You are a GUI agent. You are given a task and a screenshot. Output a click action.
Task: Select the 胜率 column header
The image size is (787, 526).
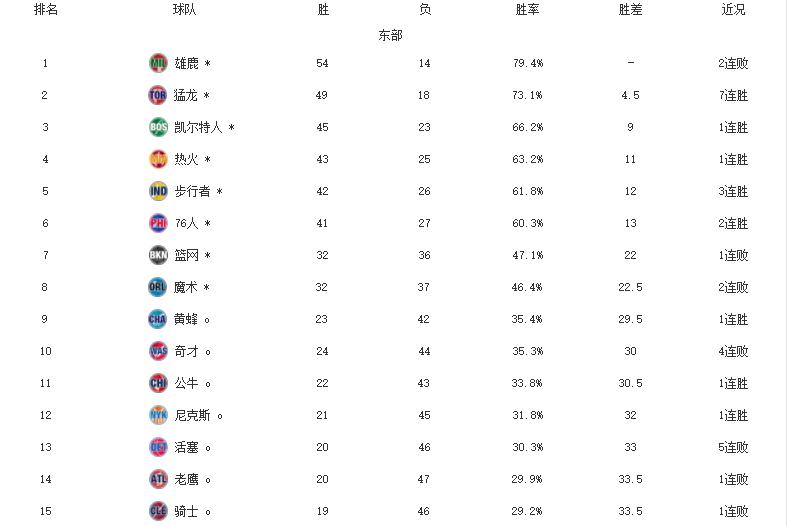(x=528, y=10)
